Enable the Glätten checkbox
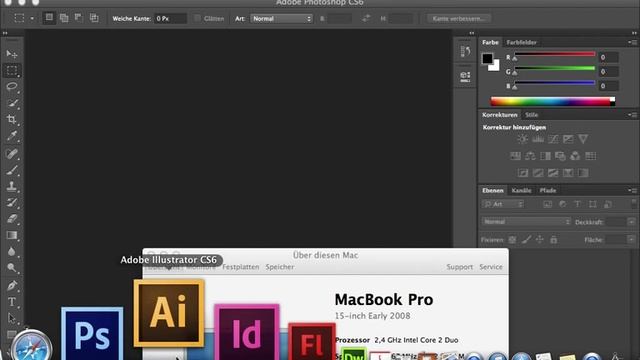The image size is (640, 360). [x=198, y=18]
